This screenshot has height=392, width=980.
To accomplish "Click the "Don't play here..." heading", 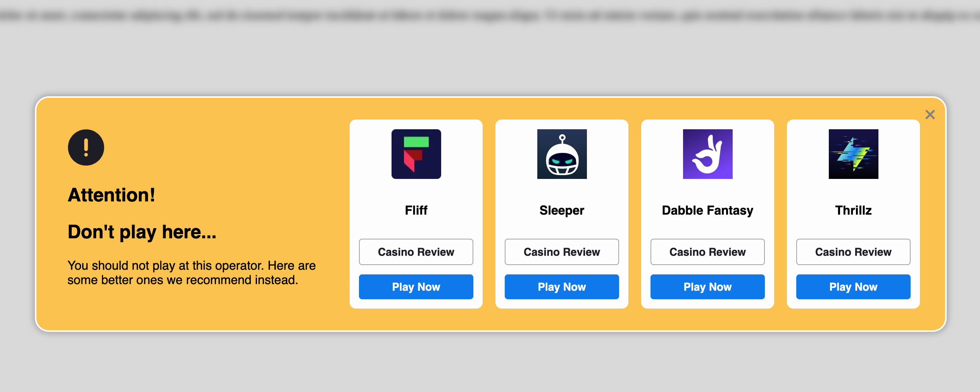I will 142,232.
